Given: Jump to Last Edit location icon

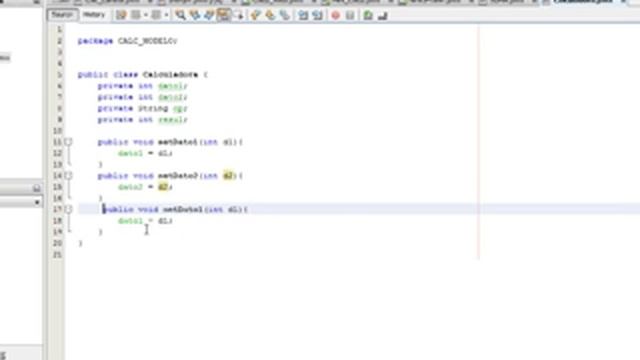Looking at the screenshot, I should pyautogui.click(x=121, y=16).
